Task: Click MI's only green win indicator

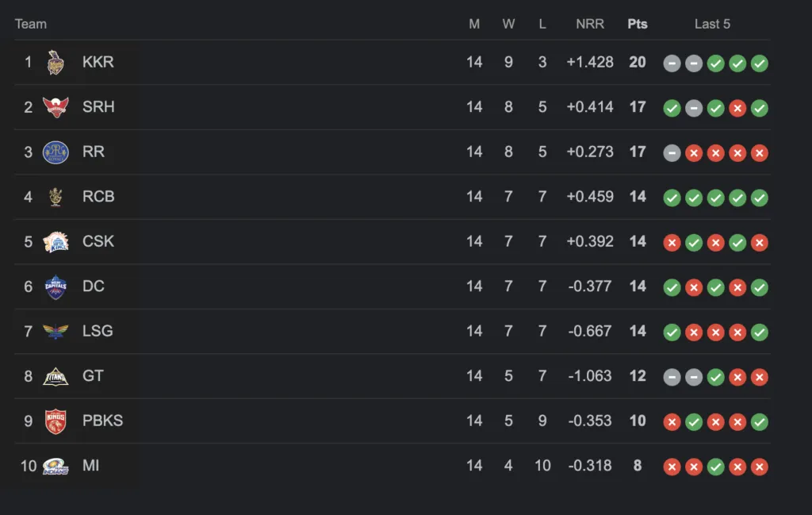Action: click(x=716, y=467)
